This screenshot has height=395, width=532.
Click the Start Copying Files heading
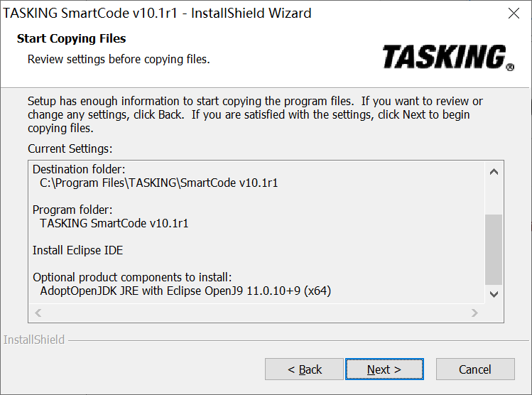[x=71, y=38]
